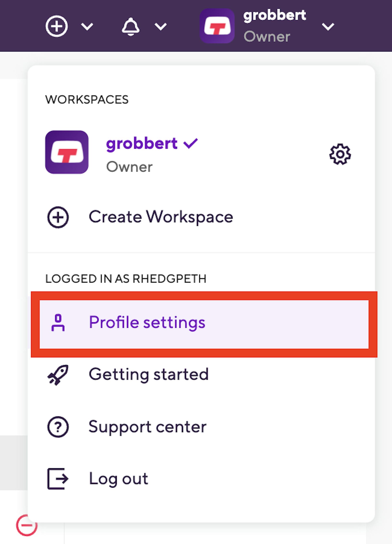Screen dimensions: 392x544
Task: Open the Getting started entry
Action: pyautogui.click(x=149, y=375)
